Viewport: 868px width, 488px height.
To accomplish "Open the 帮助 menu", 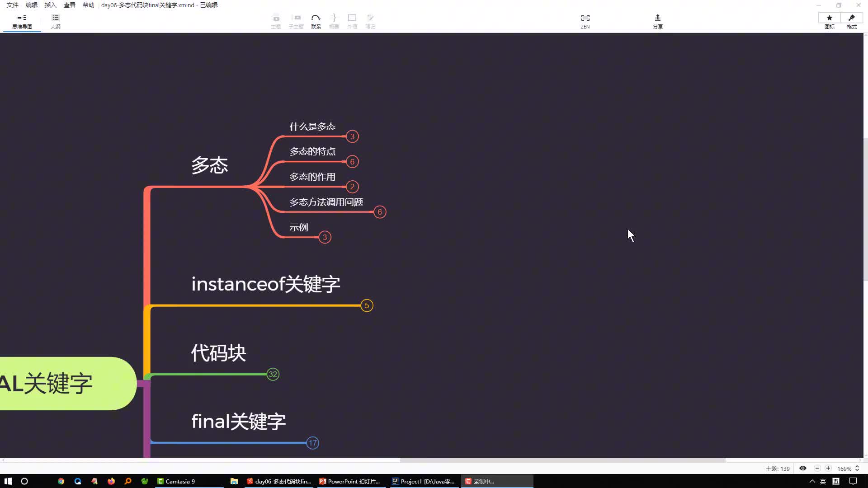I will [x=89, y=5].
